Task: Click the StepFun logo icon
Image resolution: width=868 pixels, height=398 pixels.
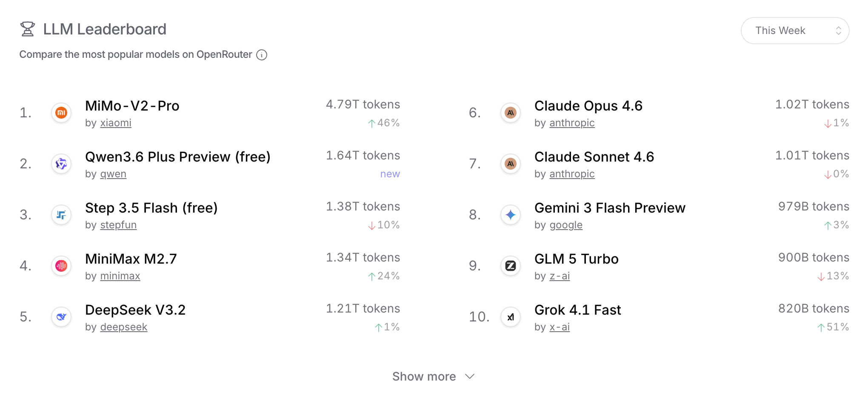Action: [61, 215]
